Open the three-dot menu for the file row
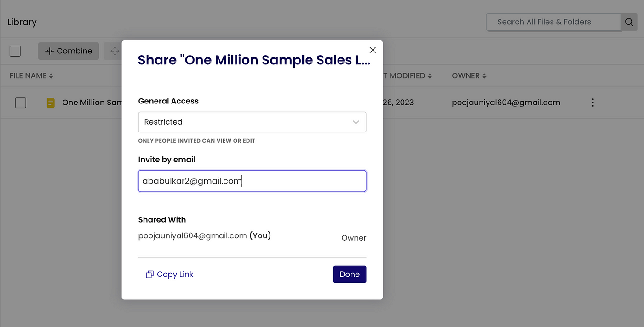This screenshot has width=644, height=327. click(x=592, y=103)
